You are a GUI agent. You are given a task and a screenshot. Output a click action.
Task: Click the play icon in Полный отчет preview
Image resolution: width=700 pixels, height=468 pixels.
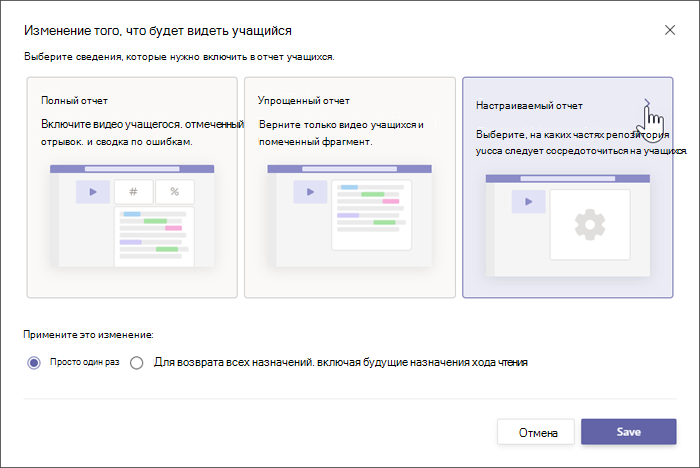(93, 192)
